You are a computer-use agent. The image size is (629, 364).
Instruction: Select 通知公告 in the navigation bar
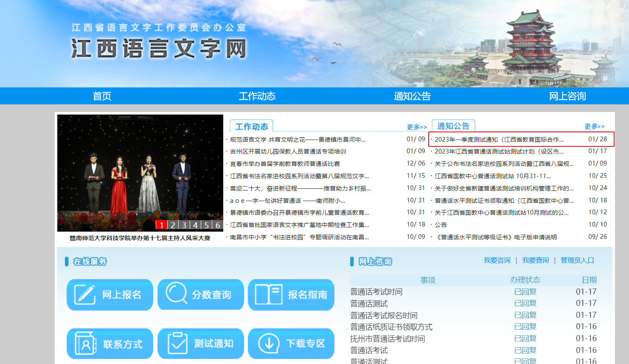coord(412,96)
